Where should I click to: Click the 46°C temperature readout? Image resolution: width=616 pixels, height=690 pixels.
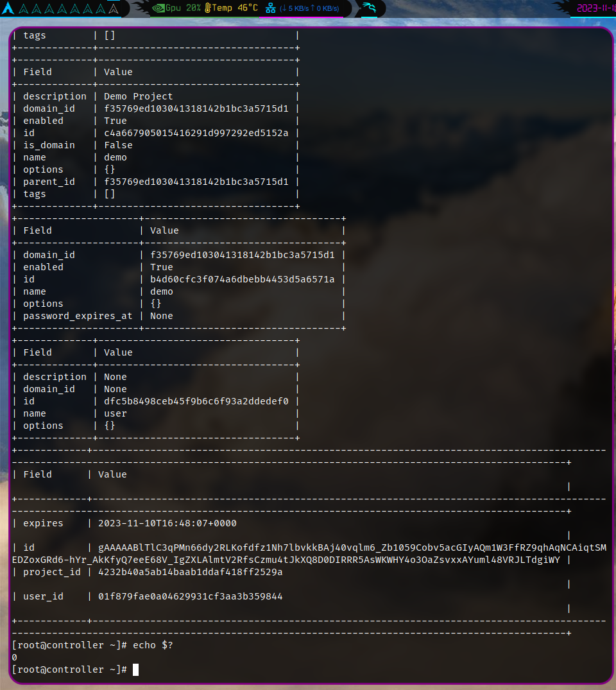pos(247,8)
